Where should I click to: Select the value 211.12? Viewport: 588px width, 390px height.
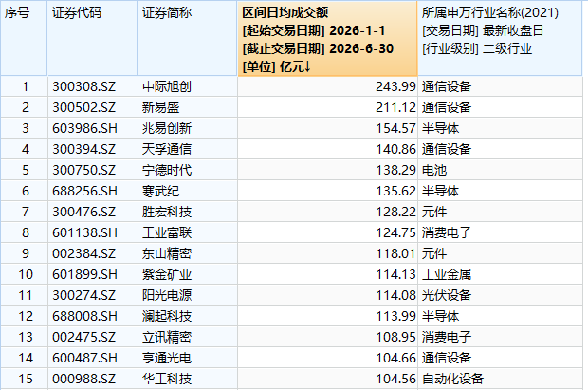coord(395,108)
